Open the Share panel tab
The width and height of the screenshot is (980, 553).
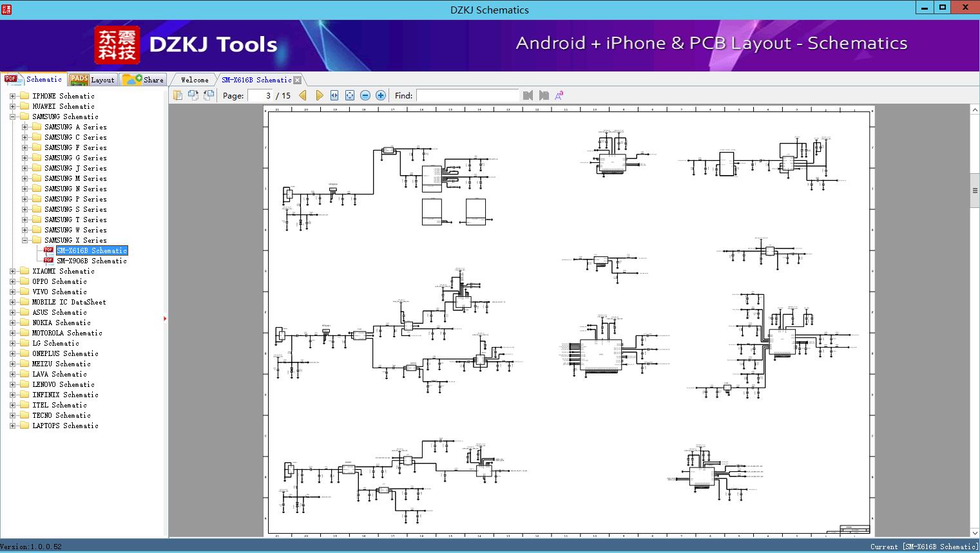coord(144,79)
